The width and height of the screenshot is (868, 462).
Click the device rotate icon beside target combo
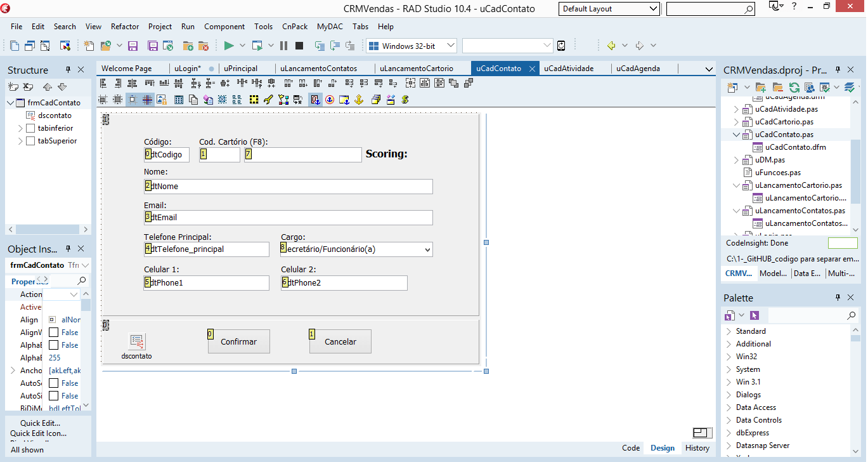[561, 46]
